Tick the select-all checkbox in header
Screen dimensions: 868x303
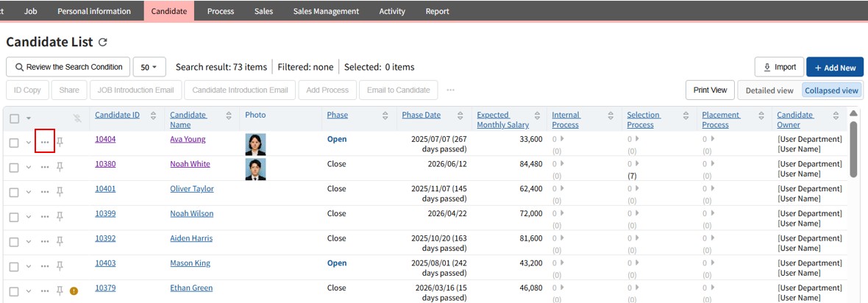click(14, 118)
